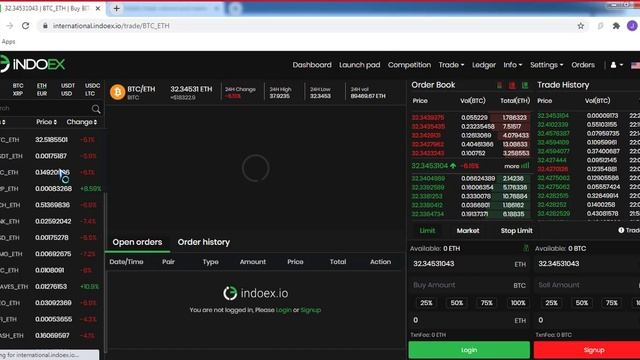Select the Market order type tab
Screen dimensions: 640x360
[468, 231]
